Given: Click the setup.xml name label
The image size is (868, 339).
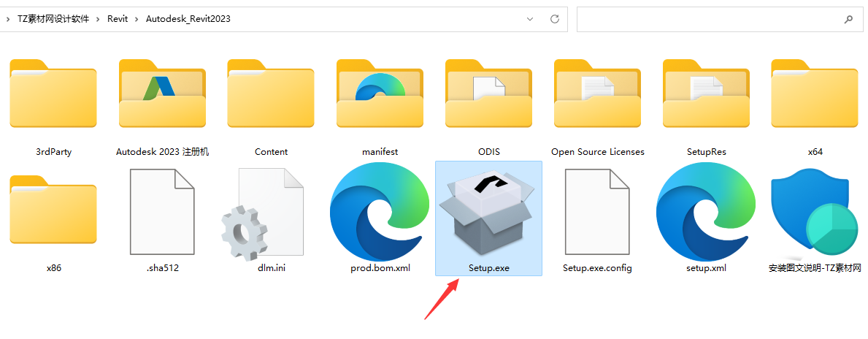Looking at the screenshot, I should pyautogui.click(x=706, y=268).
